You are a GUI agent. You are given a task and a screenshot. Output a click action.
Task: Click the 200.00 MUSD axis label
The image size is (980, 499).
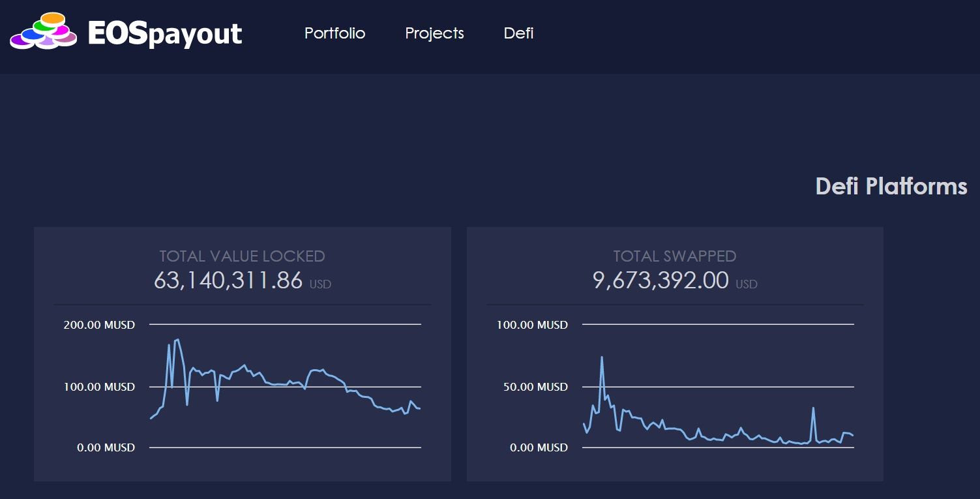[x=99, y=325]
